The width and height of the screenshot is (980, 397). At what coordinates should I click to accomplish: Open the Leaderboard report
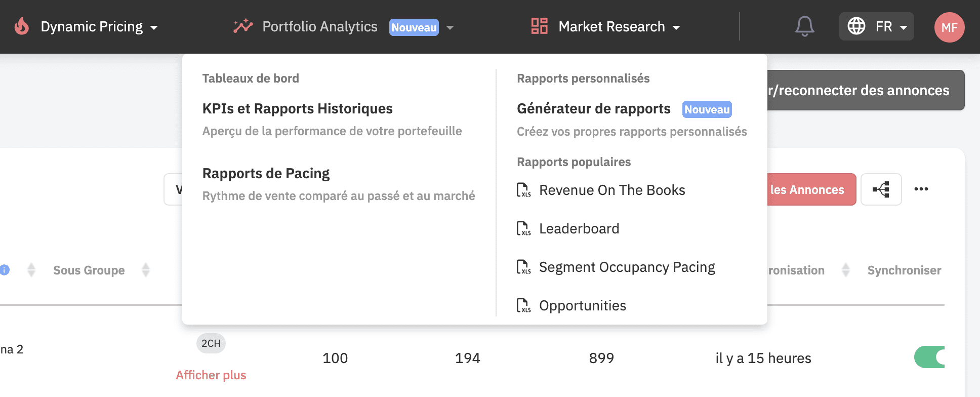click(579, 229)
